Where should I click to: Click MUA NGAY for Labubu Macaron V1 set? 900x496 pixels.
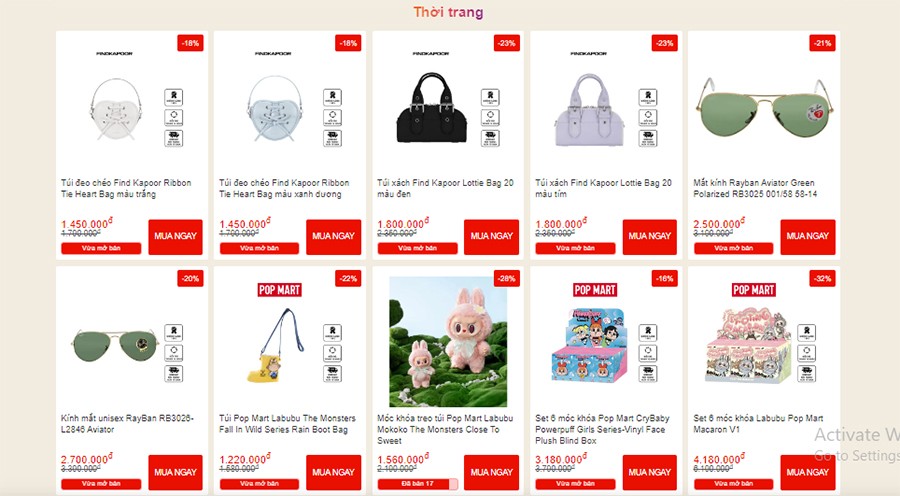click(808, 472)
